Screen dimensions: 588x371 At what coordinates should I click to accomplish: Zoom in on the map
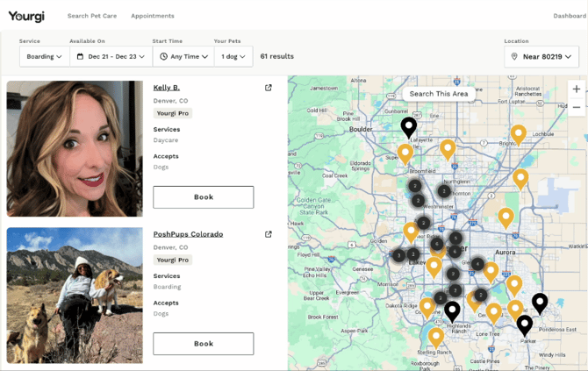pyautogui.click(x=576, y=89)
